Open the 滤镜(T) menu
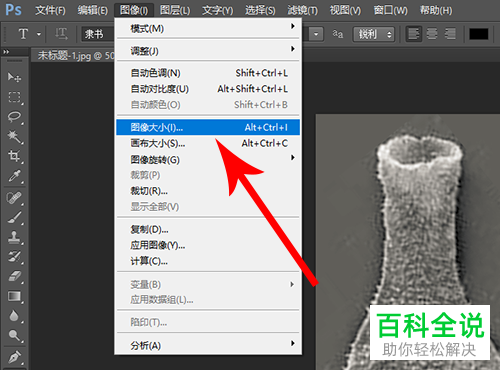 [303, 10]
